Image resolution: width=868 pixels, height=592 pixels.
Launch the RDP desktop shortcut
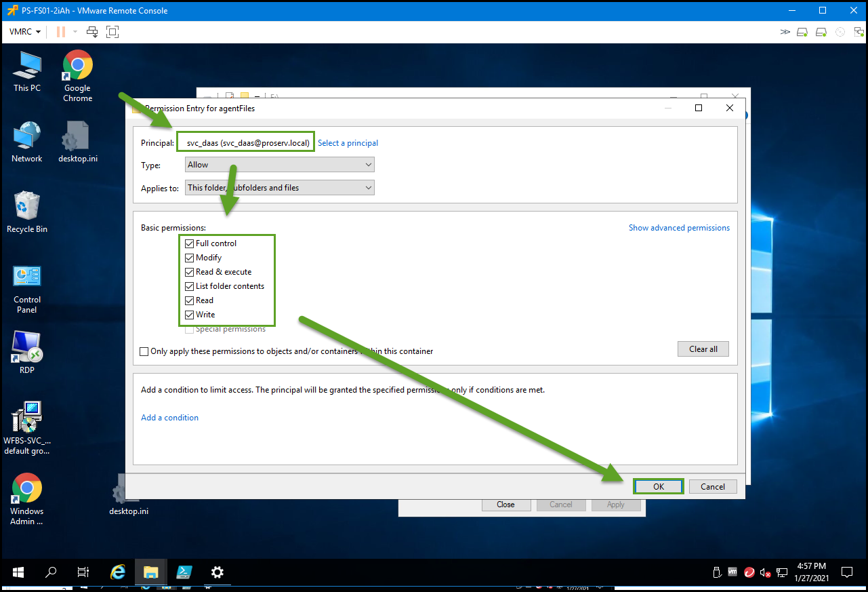click(27, 347)
